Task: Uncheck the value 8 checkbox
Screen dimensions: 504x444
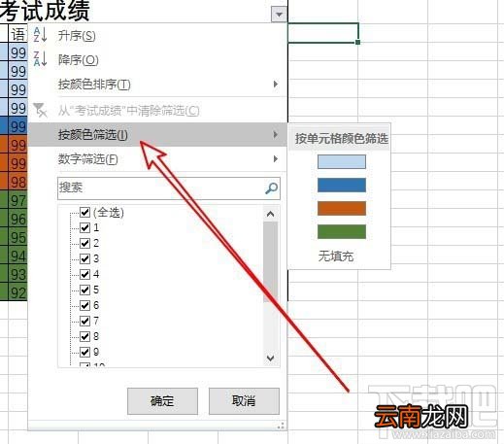Action: click(84, 336)
